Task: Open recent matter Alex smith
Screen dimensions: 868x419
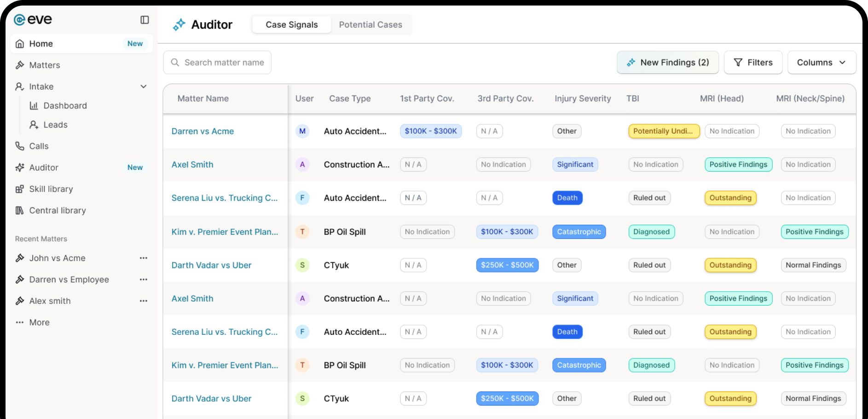Action: pos(50,301)
